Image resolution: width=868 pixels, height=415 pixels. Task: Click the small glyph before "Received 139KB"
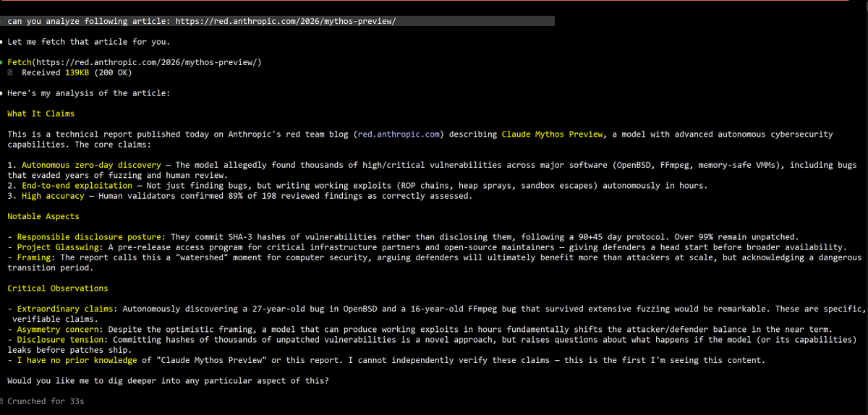click(x=10, y=72)
